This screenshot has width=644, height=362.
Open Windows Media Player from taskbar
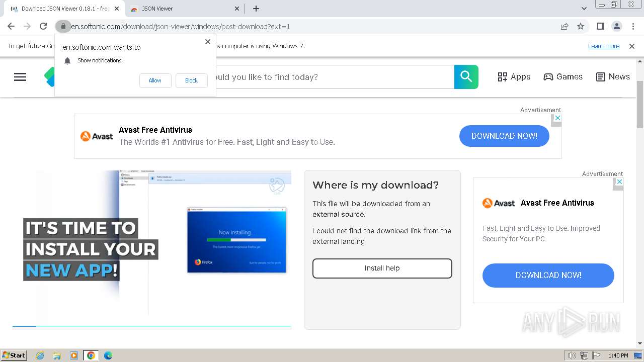[74, 355]
